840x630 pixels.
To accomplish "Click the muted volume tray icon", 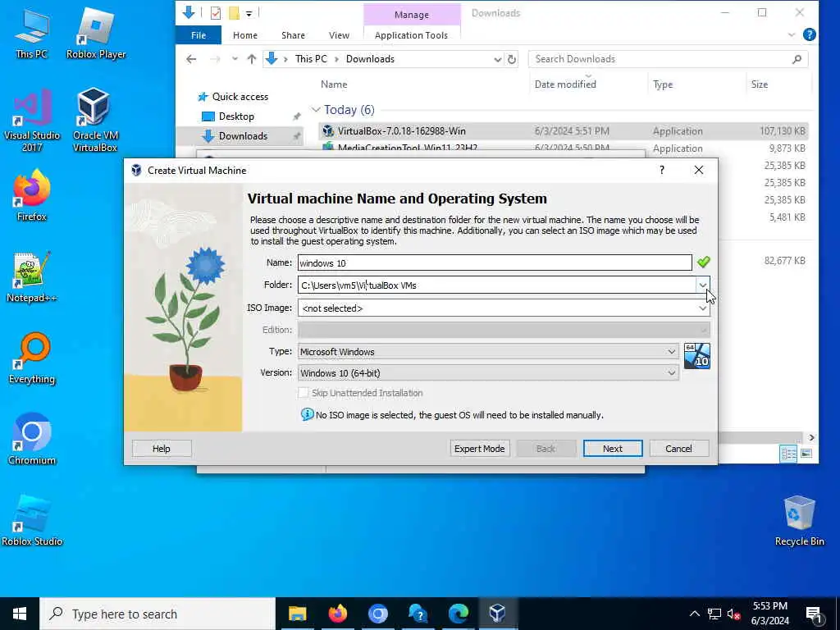I will [734, 614].
